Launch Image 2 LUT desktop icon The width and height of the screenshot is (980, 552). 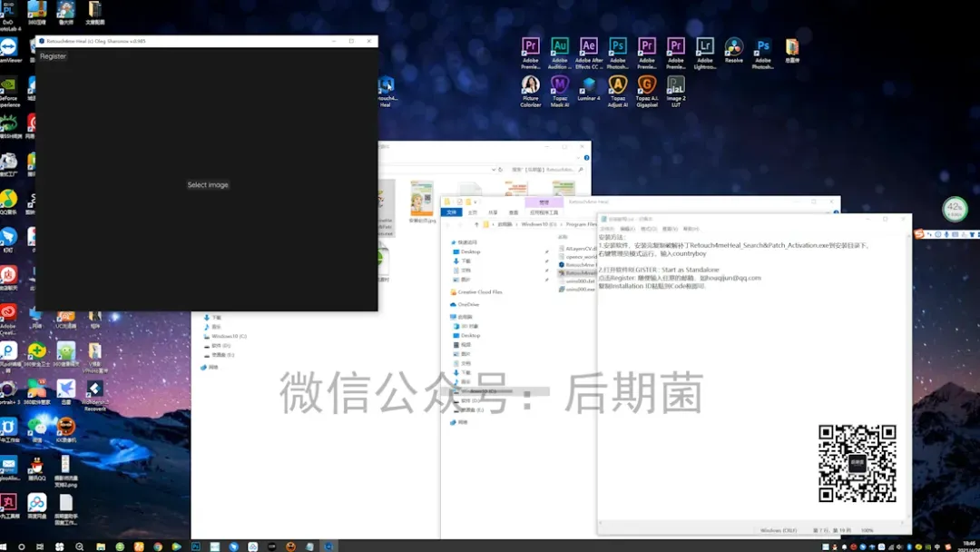(676, 92)
